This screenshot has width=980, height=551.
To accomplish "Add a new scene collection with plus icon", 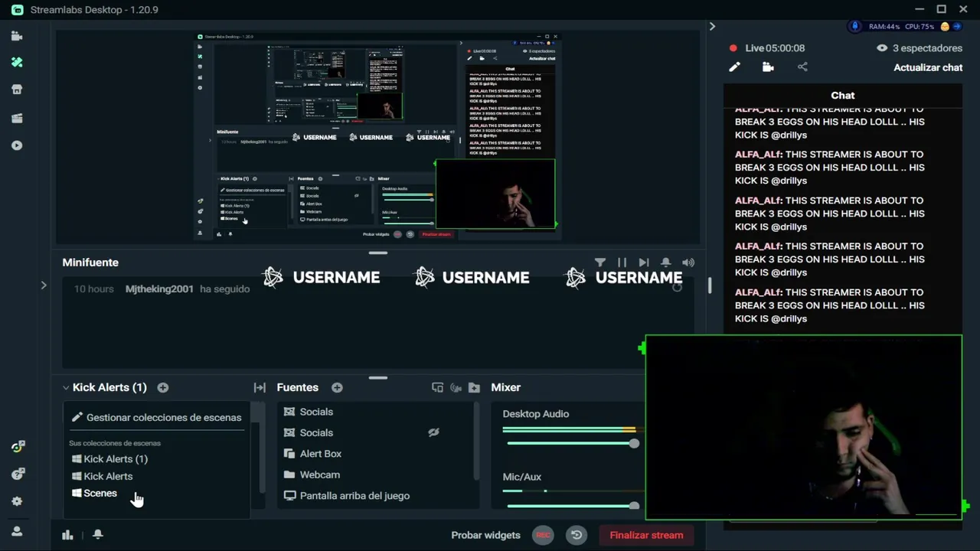I will tap(163, 387).
